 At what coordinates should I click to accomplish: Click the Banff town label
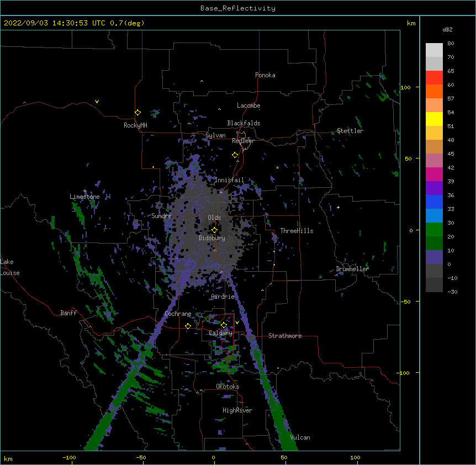(68, 313)
